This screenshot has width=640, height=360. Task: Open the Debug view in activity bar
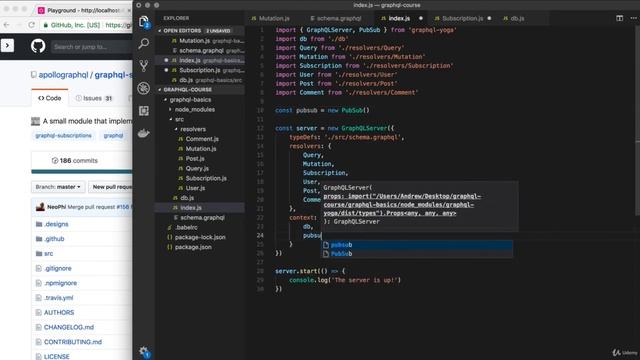pyautogui.click(x=144, y=88)
